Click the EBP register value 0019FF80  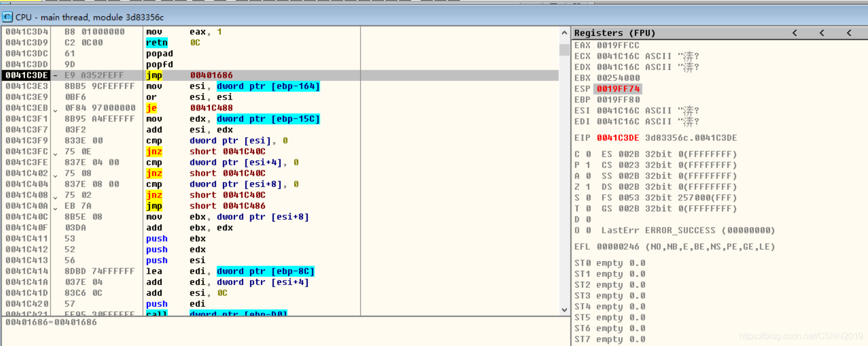tap(618, 100)
